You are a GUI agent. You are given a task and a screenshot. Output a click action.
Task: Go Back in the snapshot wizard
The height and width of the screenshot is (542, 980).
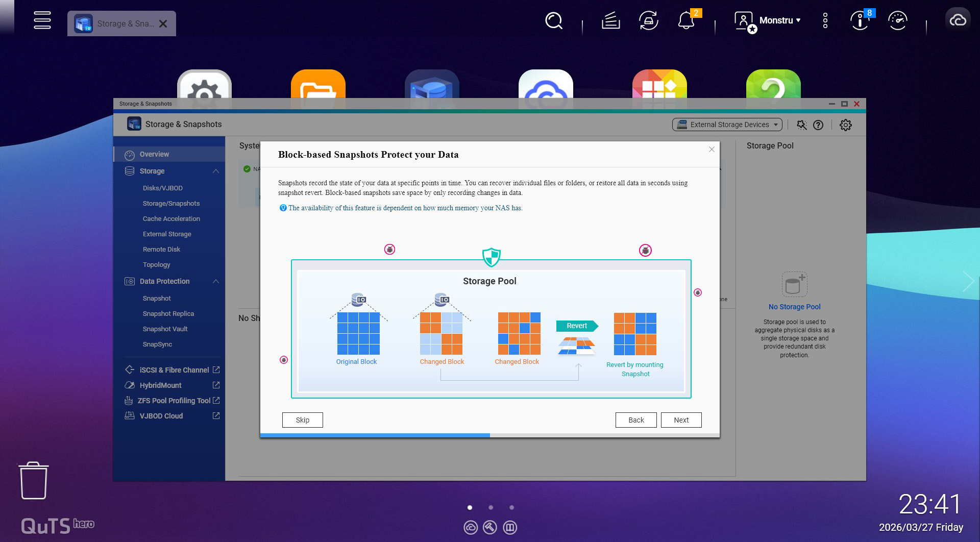(x=636, y=420)
